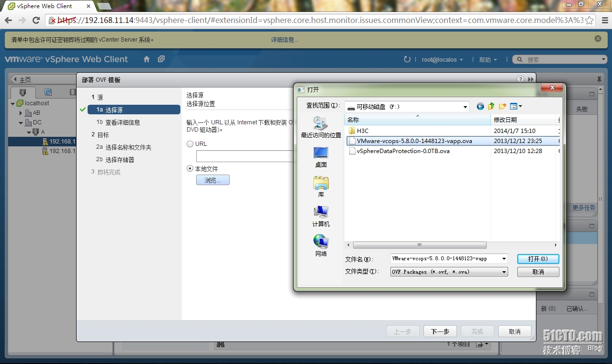Select the Libraries (库) shortcut

point(321,187)
